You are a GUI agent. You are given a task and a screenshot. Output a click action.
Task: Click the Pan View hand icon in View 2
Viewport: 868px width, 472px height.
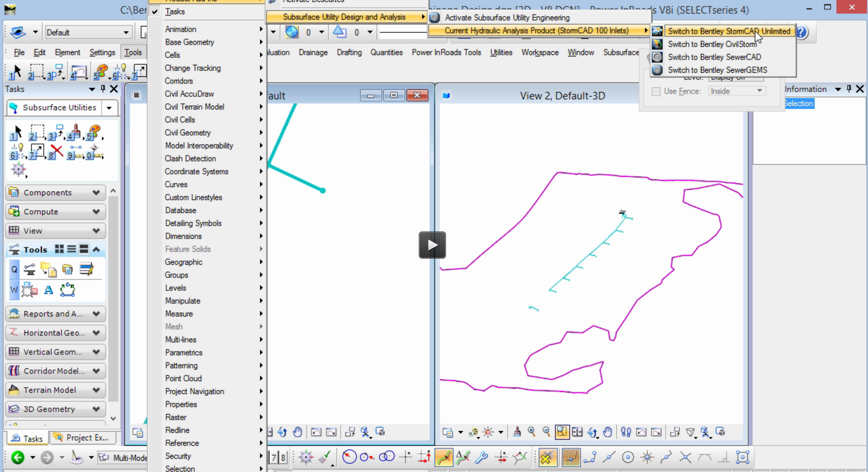(608, 432)
